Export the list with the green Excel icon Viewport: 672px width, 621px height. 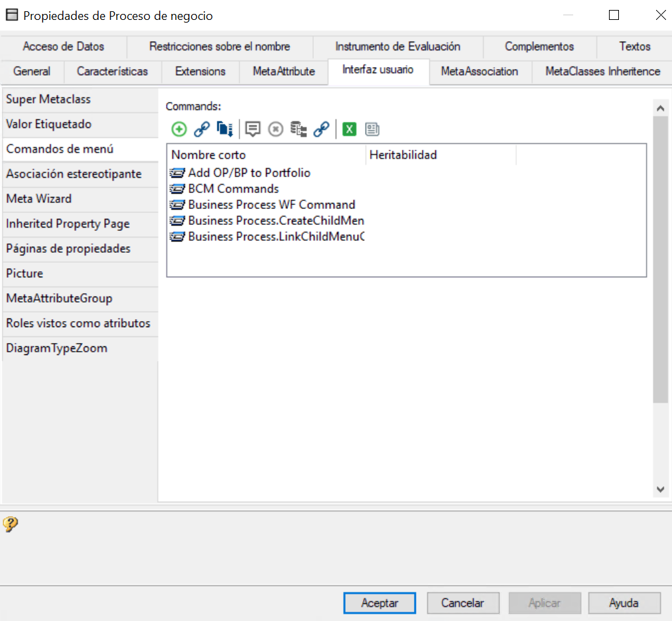350,129
